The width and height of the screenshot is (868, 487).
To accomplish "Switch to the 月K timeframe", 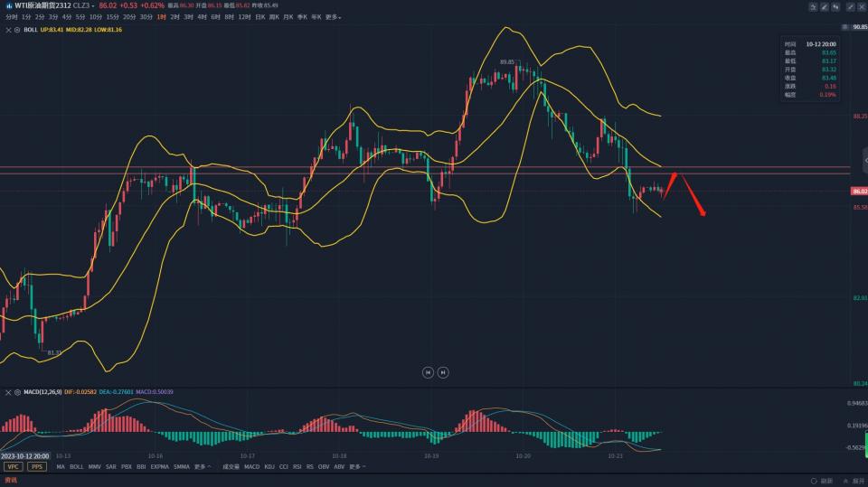I will [x=288, y=17].
